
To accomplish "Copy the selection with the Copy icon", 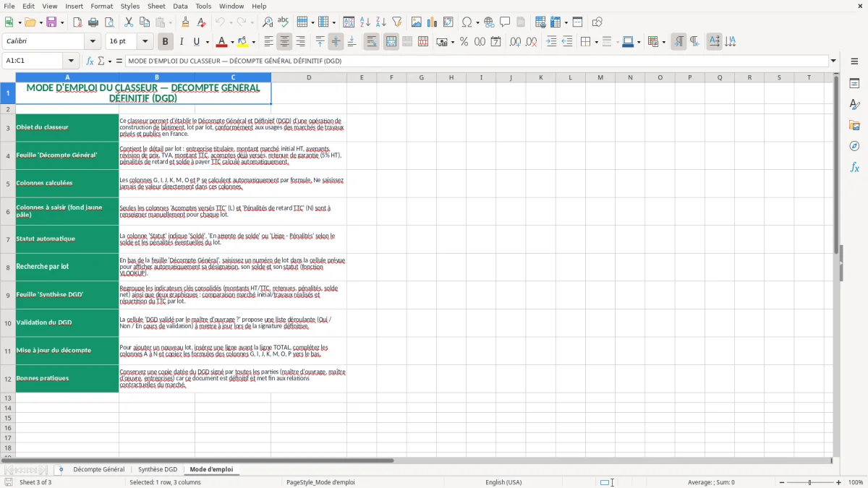I will pos(144,22).
